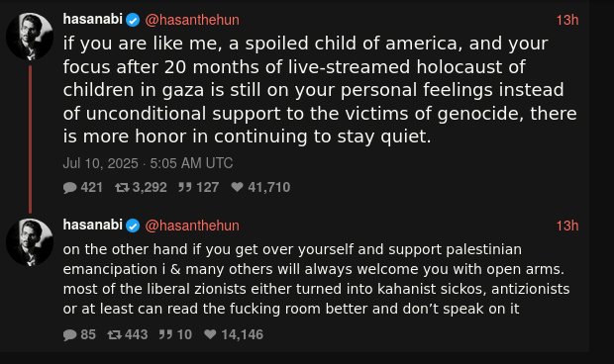Click hasanabi display name on second tweet
This screenshot has width=614, height=364.
(93, 226)
